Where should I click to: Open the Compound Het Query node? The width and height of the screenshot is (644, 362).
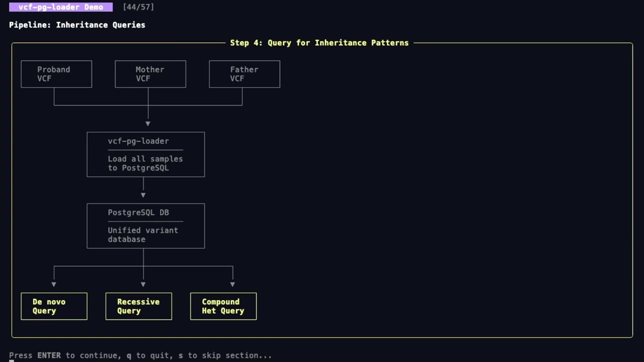pos(223,306)
